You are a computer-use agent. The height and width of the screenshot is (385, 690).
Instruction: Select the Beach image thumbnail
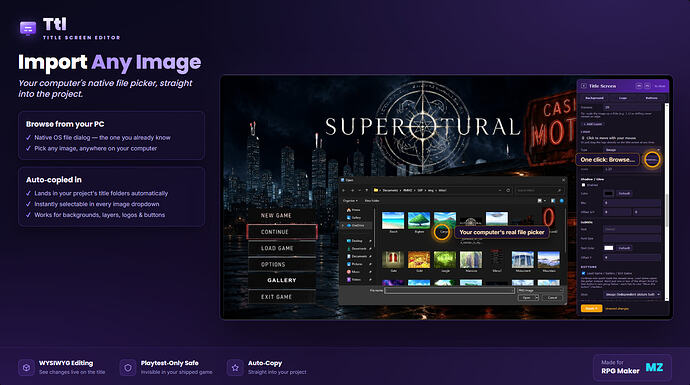(393, 220)
